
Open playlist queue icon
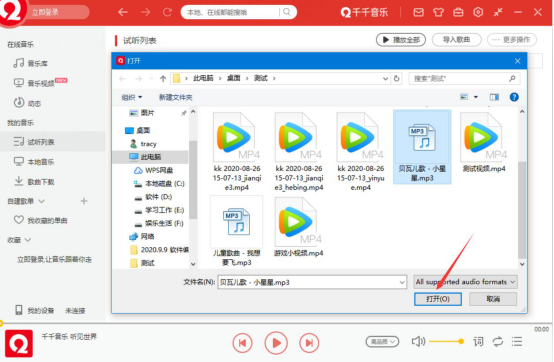tap(517, 342)
